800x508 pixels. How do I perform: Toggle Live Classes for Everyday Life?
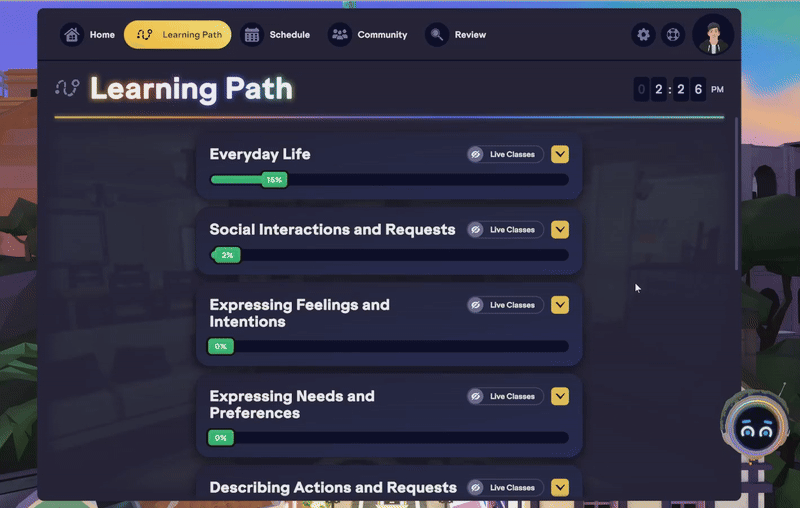[x=505, y=154]
